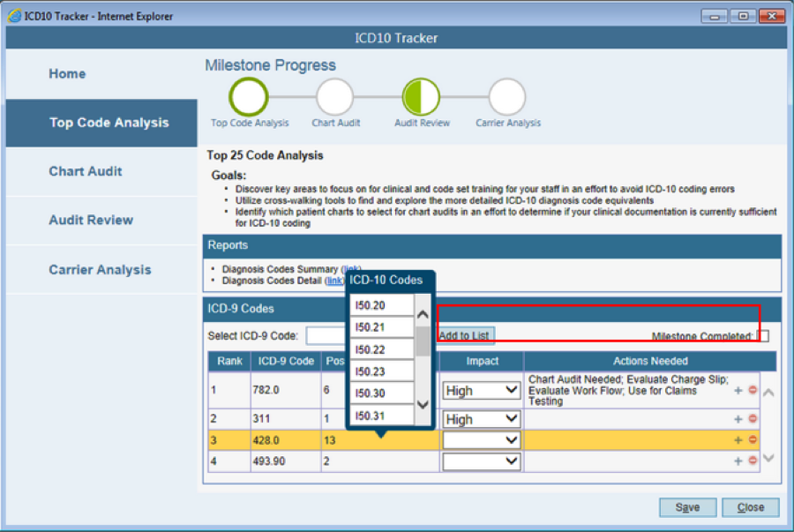Image resolution: width=794 pixels, height=532 pixels.
Task: Click red remove icon in row 493.90
Action: (753, 461)
